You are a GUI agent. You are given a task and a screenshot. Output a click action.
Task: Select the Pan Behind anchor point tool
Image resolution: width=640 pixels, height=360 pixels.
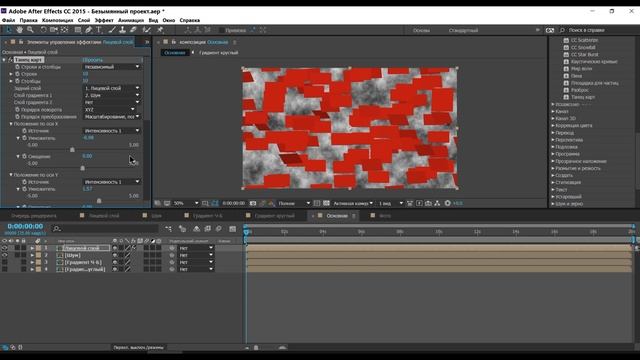point(64,30)
